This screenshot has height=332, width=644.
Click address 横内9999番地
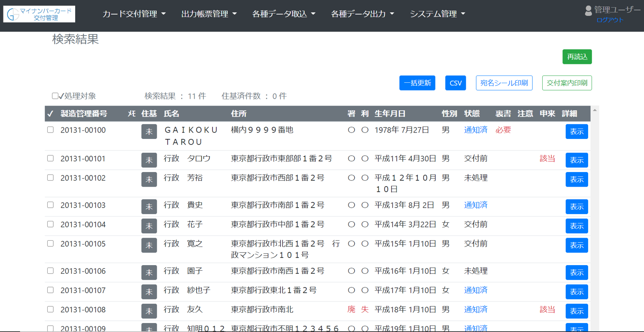(262, 130)
